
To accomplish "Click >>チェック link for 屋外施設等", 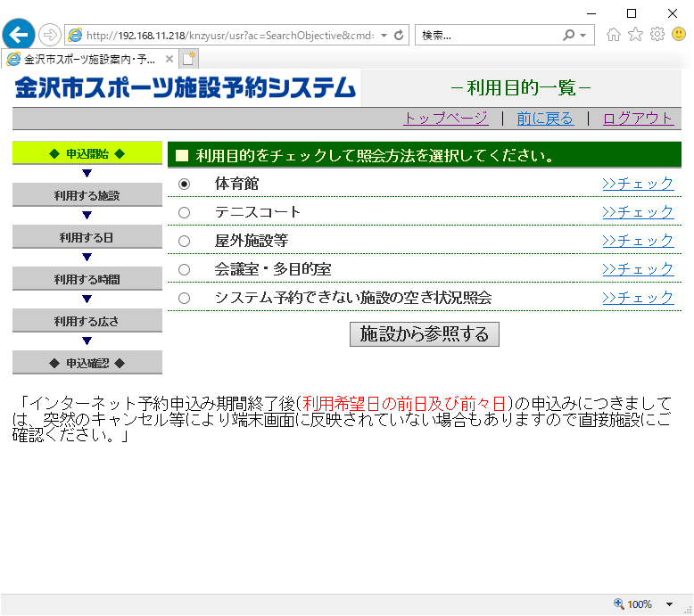I will coord(638,241).
